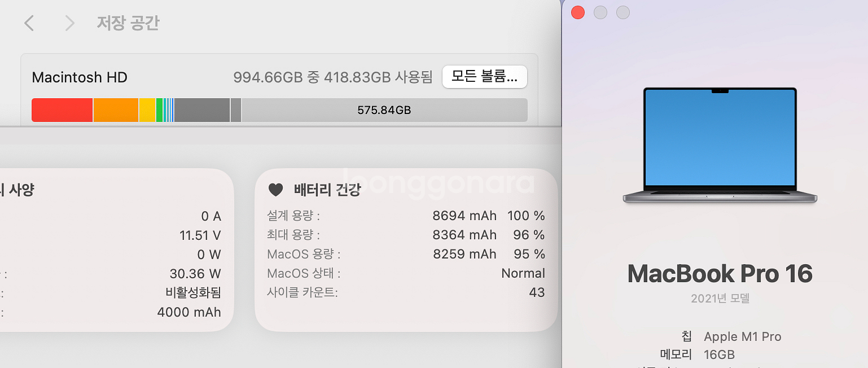Click the heart icon beside 배터리 건강
Image resolution: width=868 pixels, height=368 pixels.
[275, 190]
